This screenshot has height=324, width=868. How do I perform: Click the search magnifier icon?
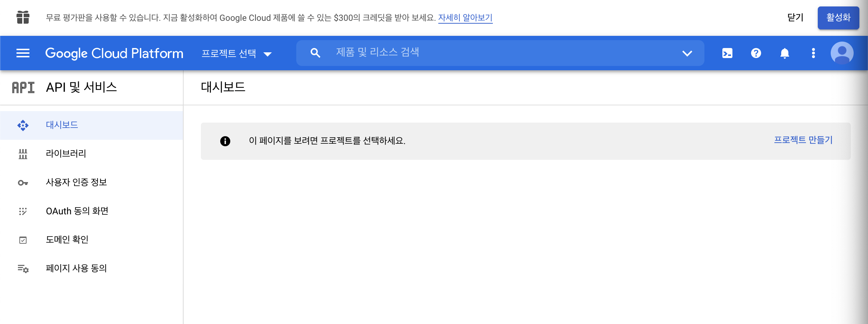coord(315,53)
